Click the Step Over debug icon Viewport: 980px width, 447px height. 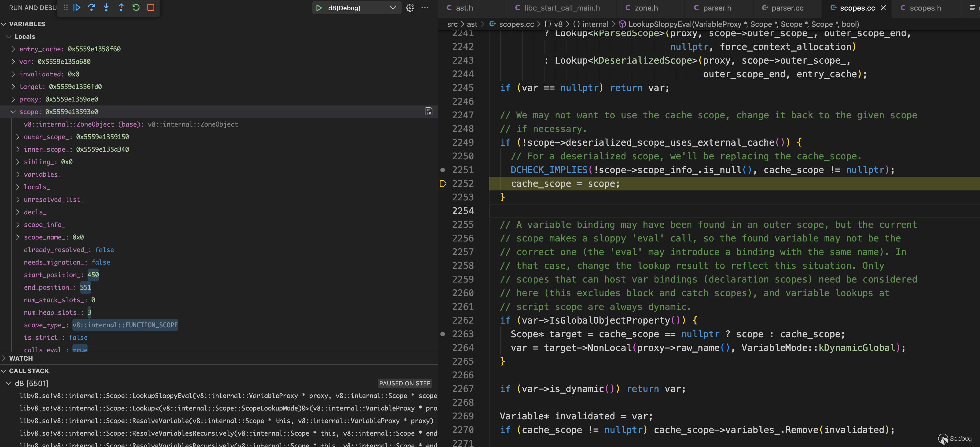pyautogui.click(x=92, y=8)
